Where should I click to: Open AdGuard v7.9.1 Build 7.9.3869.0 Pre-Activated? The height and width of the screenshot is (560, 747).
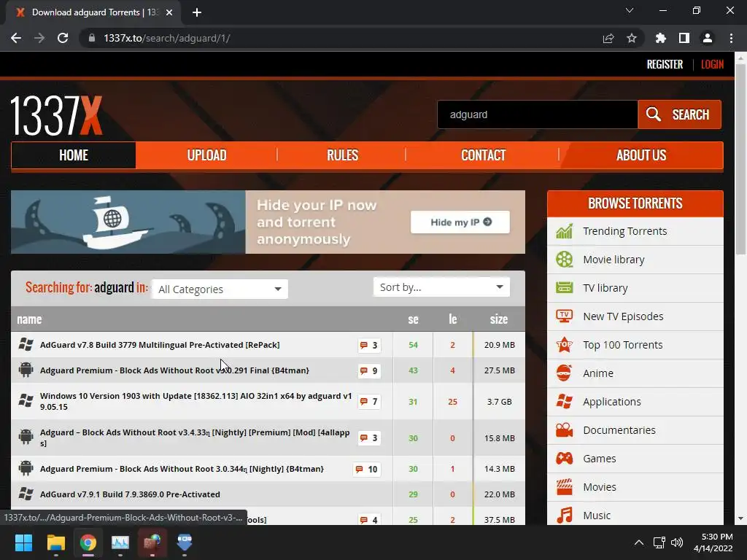(x=130, y=494)
